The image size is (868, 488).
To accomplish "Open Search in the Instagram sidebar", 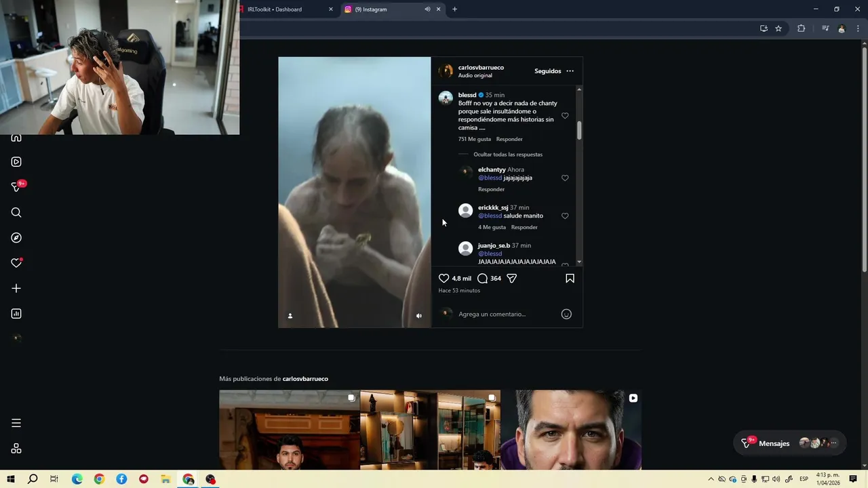I will (x=16, y=212).
